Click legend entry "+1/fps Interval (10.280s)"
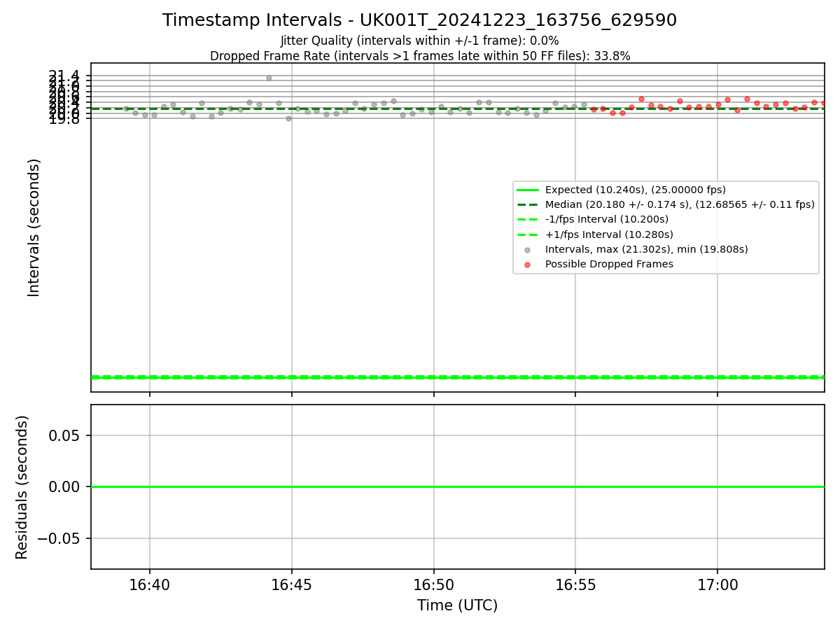 pos(608,234)
